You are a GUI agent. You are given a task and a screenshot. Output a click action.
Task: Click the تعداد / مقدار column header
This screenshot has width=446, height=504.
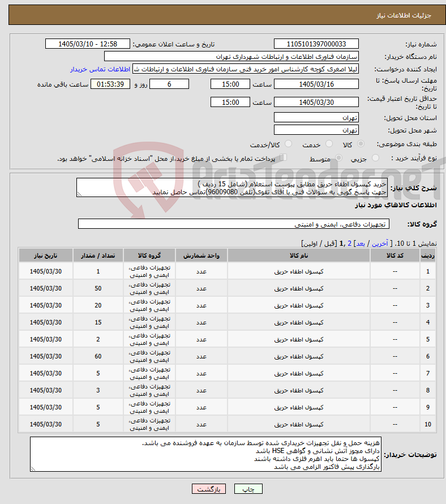pos(98,255)
